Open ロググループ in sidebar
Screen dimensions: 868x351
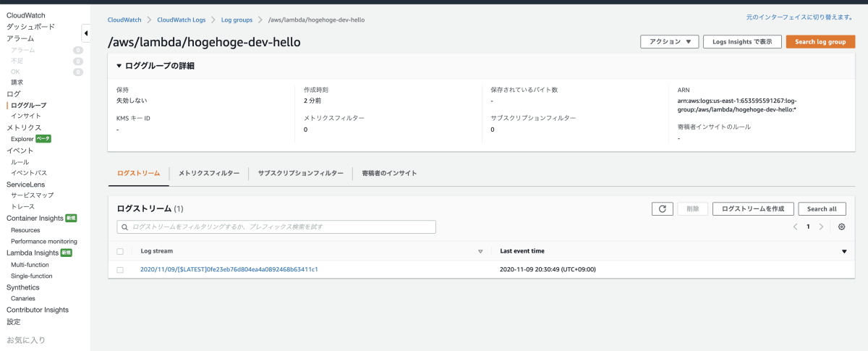coord(28,105)
